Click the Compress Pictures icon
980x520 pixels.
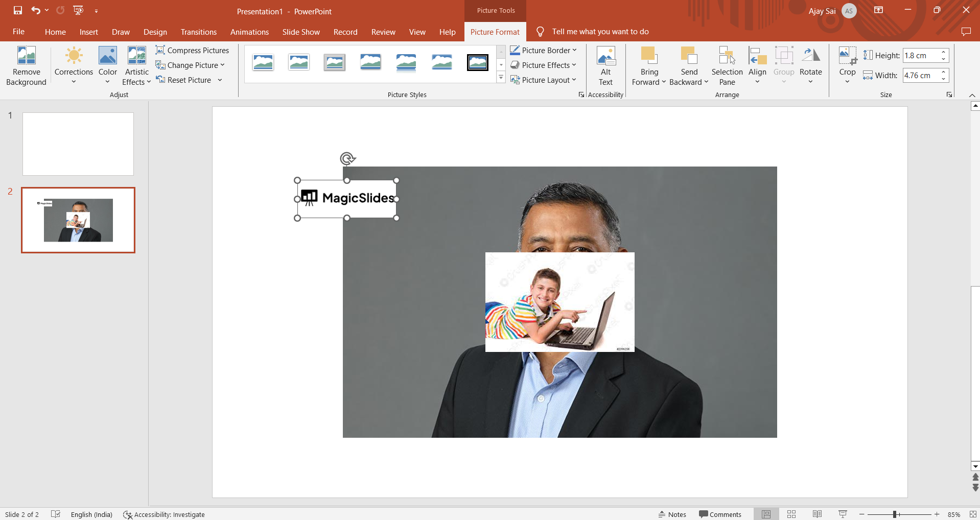click(160, 50)
